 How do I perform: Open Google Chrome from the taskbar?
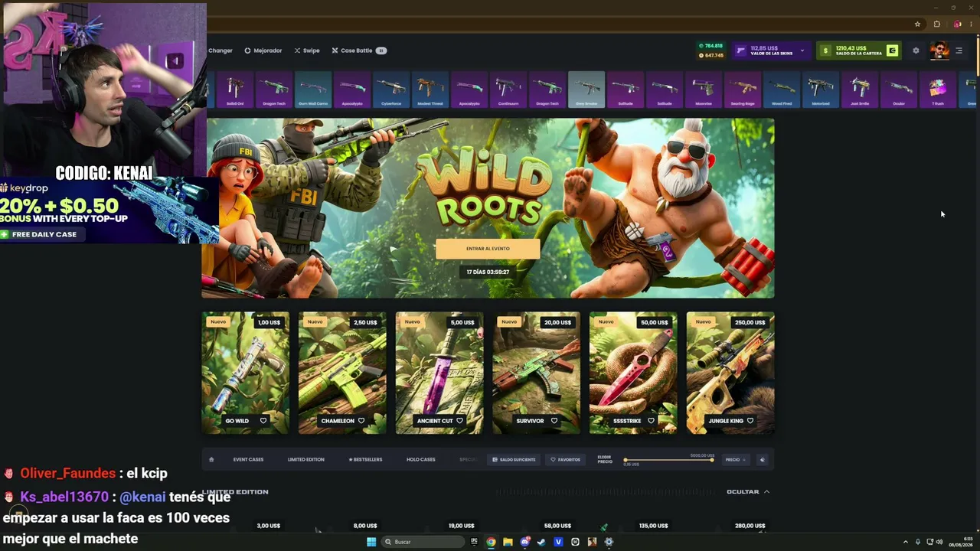point(491,542)
